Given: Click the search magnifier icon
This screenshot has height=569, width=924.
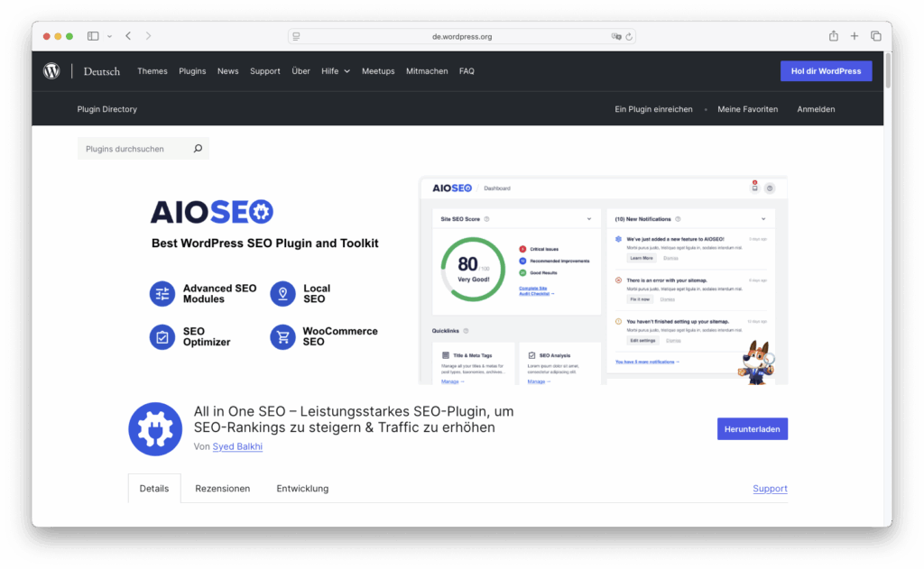Looking at the screenshot, I should click(198, 149).
